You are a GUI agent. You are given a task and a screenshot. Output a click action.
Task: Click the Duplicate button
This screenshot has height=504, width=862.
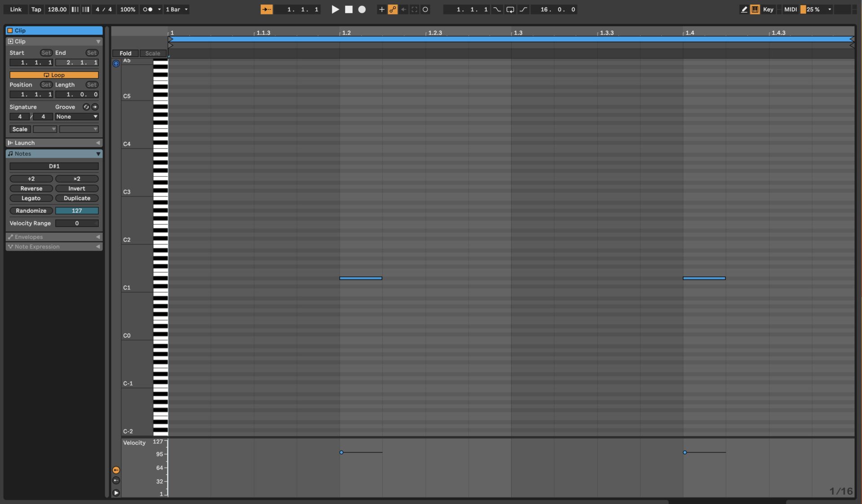77,198
